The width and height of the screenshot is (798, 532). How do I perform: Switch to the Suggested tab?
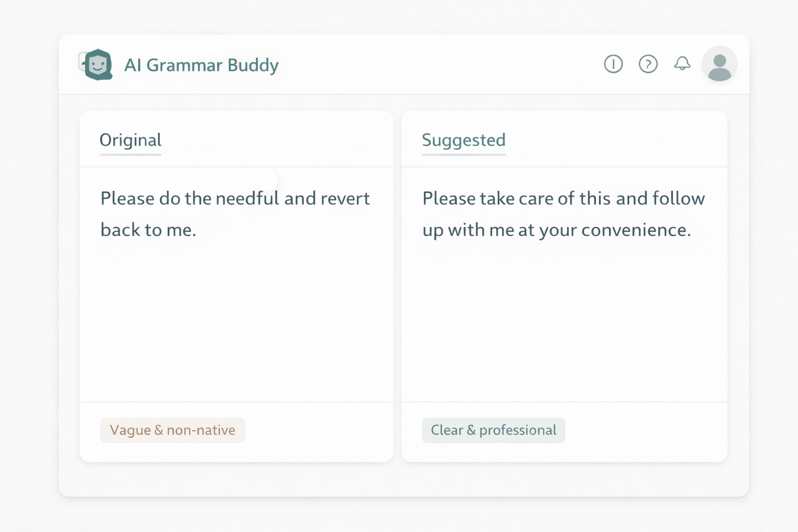coord(463,140)
